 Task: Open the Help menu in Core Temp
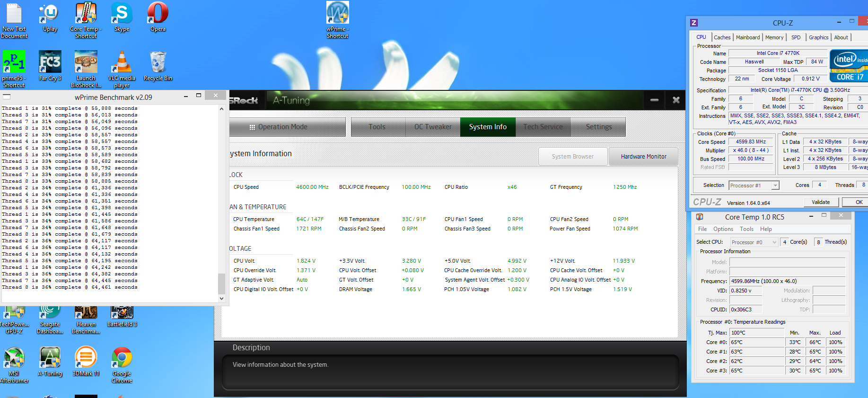(x=766, y=229)
